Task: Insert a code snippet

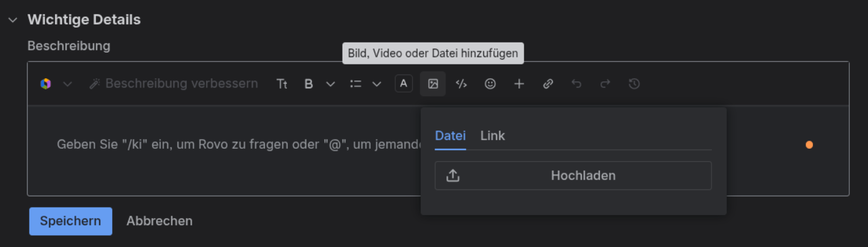Action: [x=462, y=84]
